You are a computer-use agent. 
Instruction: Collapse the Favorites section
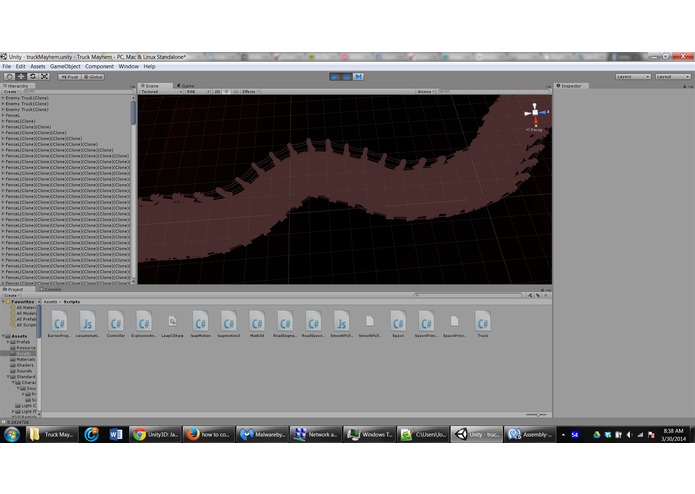[4, 302]
